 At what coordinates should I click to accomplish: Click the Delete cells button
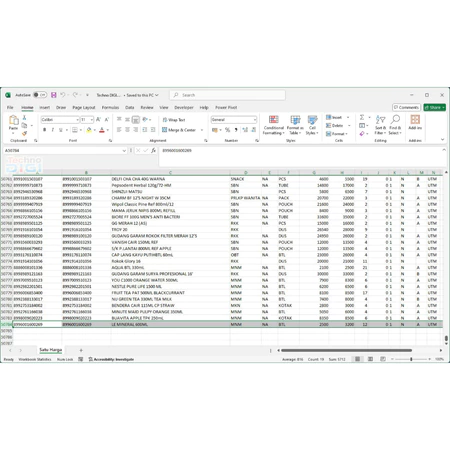(335, 126)
